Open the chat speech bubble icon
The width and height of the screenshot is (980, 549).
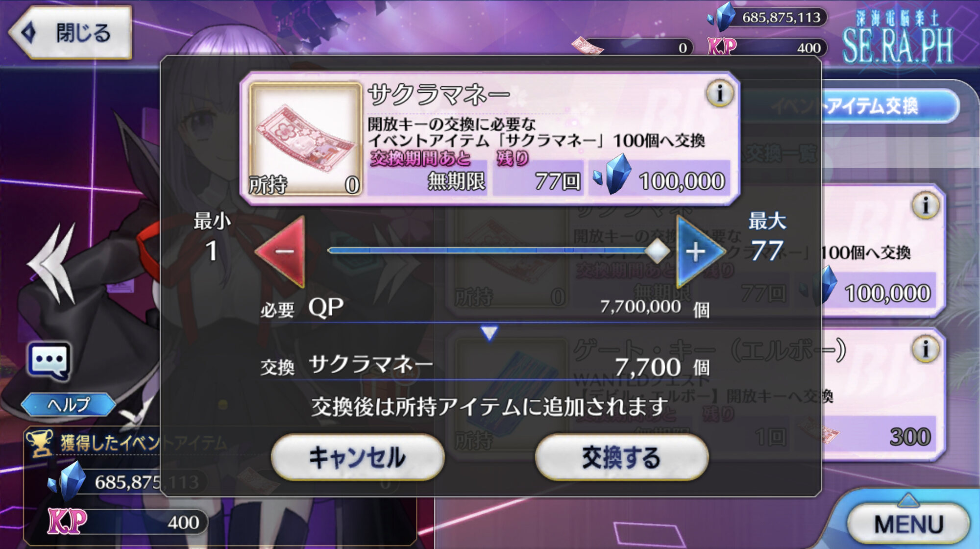point(48,362)
